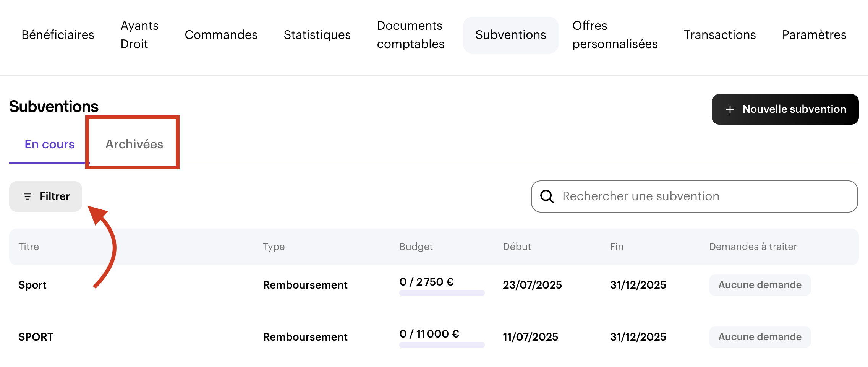Click in the Rechercher une subvention field

coord(703,196)
